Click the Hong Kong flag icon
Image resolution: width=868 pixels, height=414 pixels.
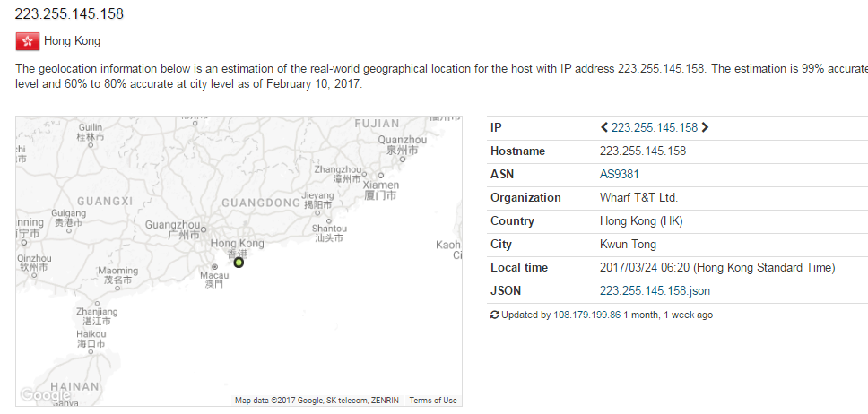tap(27, 41)
